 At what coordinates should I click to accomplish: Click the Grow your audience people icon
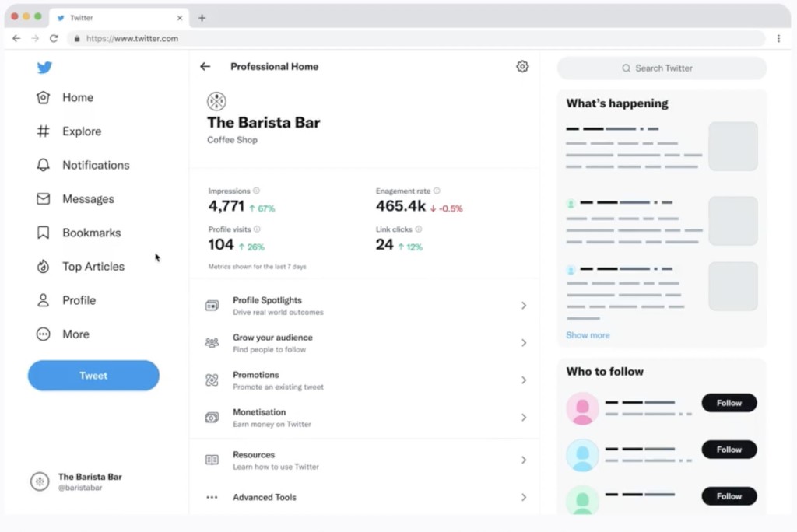coord(212,343)
